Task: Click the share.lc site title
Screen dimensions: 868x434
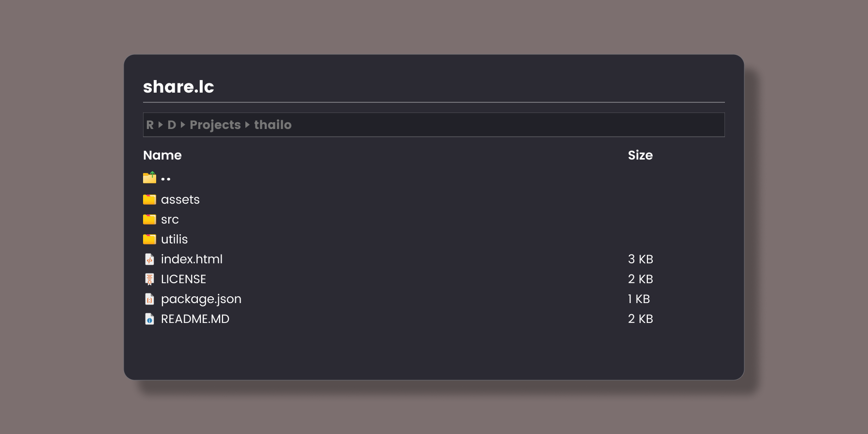Action: click(178, 87)
